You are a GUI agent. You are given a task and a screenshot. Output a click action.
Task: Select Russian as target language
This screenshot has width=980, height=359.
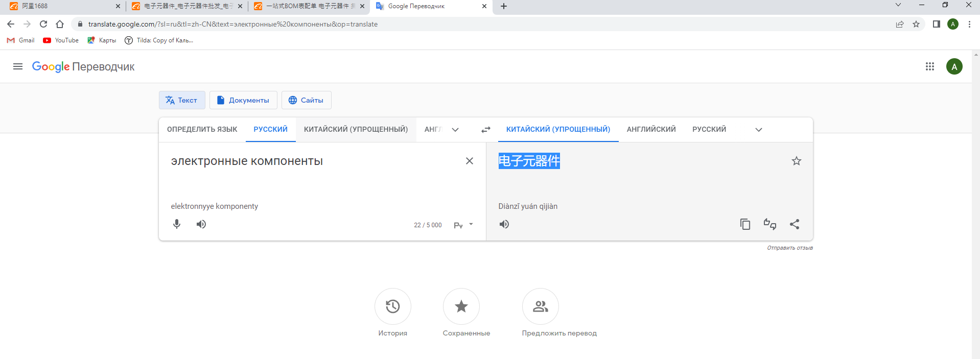(x=709, y=129)
